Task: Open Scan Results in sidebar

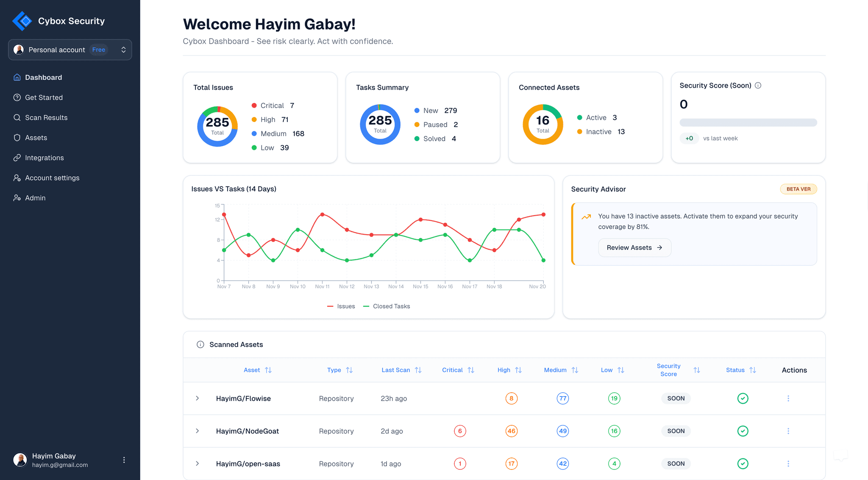Action: [x=46, y=118]
